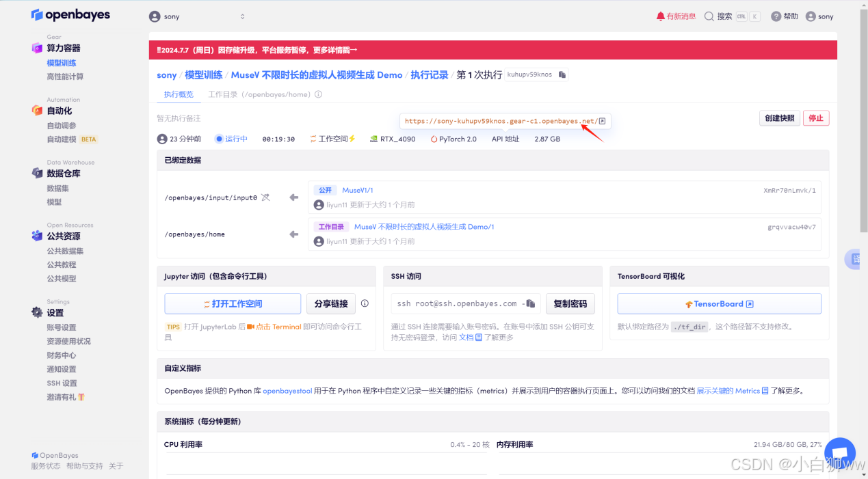Image resolution: width=868 pixels, height=479 pixels.
Task: Click the sony breadcrumb link
Action: [167, 75]
